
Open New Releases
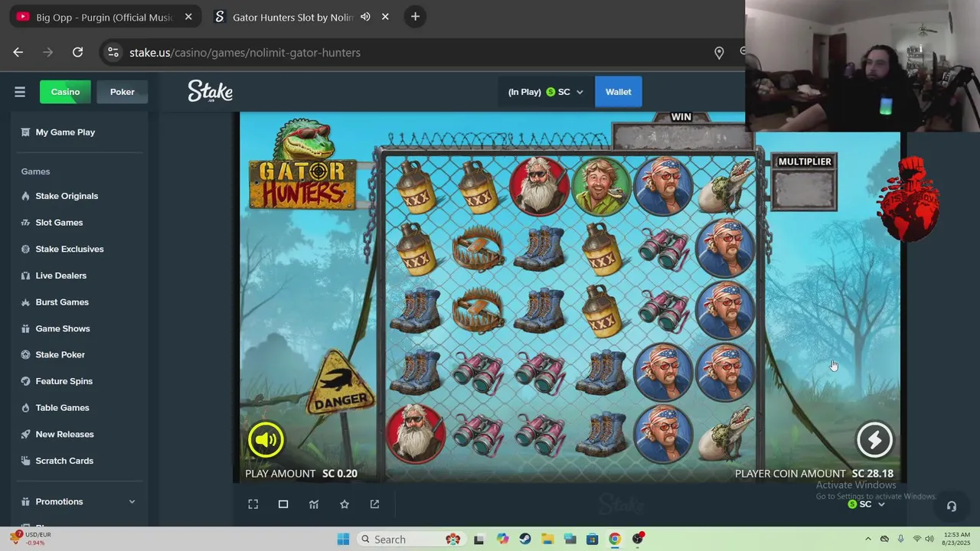[x=64, y=435]
